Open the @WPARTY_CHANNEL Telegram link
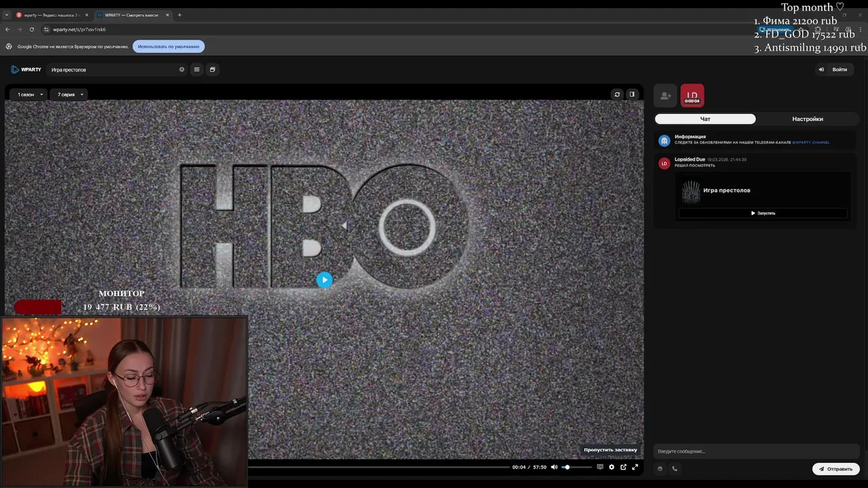Viewport: 868px width, 488px height. [810, 142]
